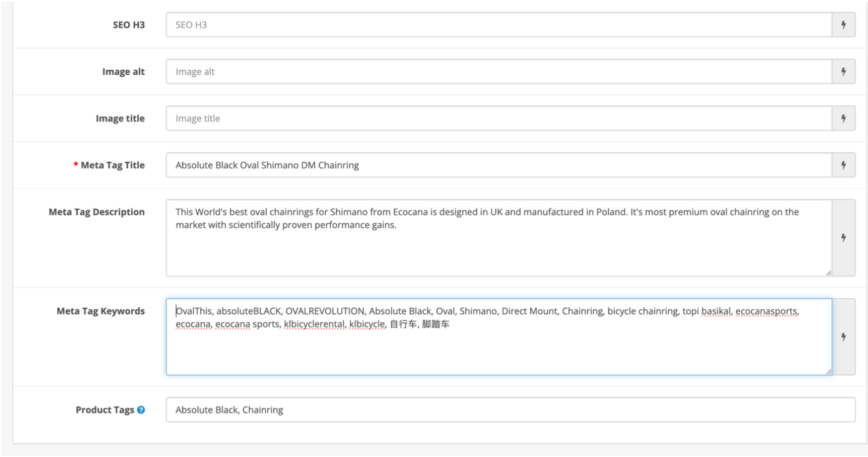Screen dimensions: 868x457
Task: Click into the Meta Tag Keywords textarea
Action: 498,352
